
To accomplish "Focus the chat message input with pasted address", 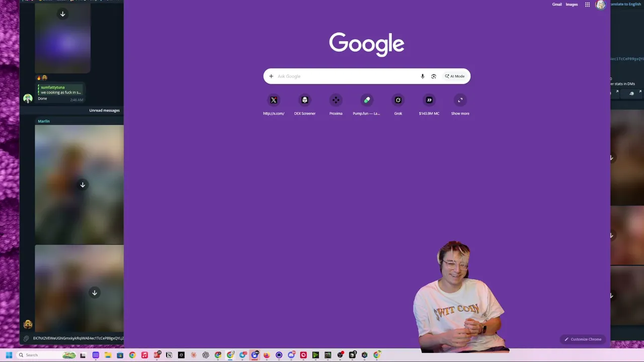I will coord(78,338).
